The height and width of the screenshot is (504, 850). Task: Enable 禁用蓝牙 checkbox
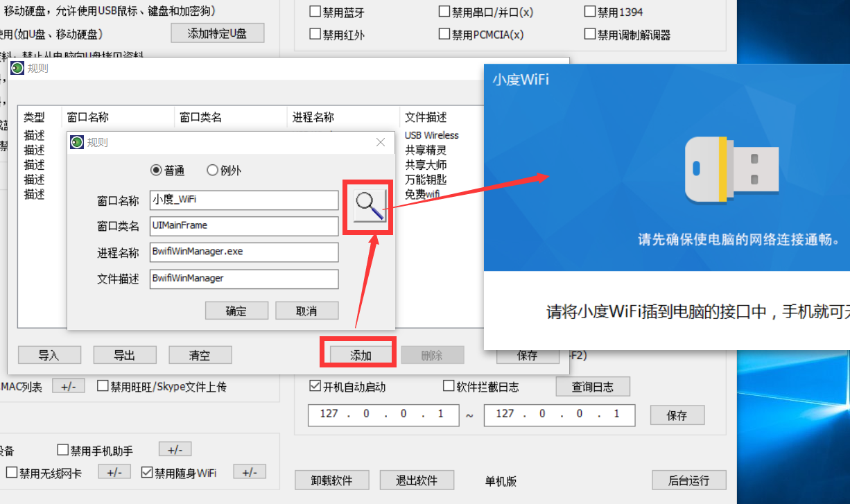[x=315, y=12]
